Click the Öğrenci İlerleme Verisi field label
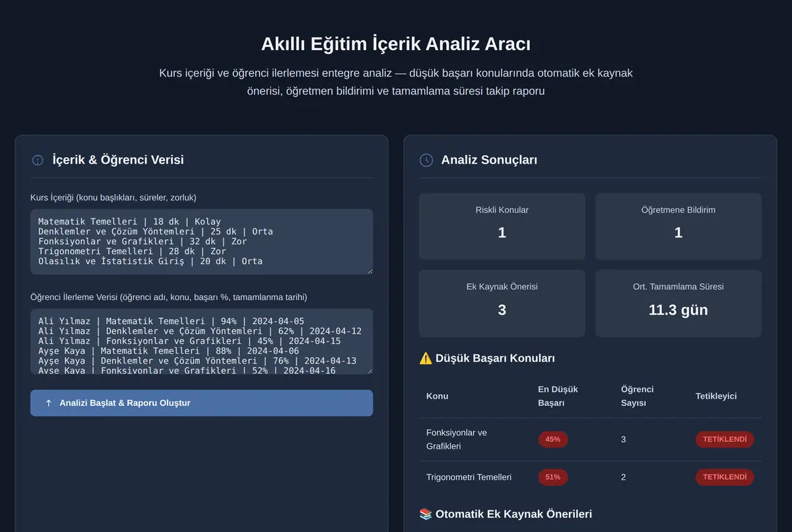The image size is (792, 532). [x=168, y=297]
